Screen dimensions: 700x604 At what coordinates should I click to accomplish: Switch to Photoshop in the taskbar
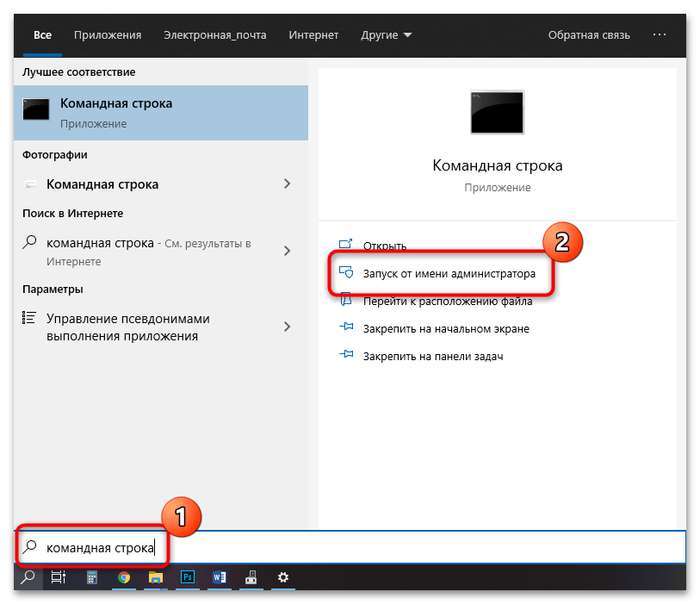[187, 578]
